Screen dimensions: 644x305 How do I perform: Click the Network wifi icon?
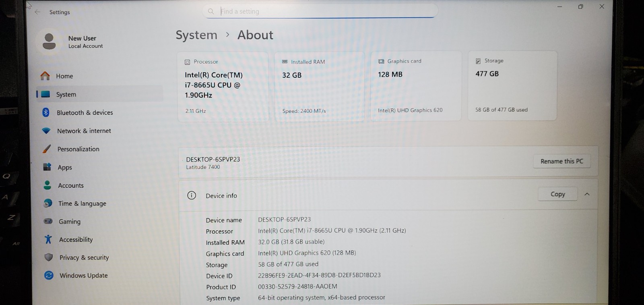46,131
